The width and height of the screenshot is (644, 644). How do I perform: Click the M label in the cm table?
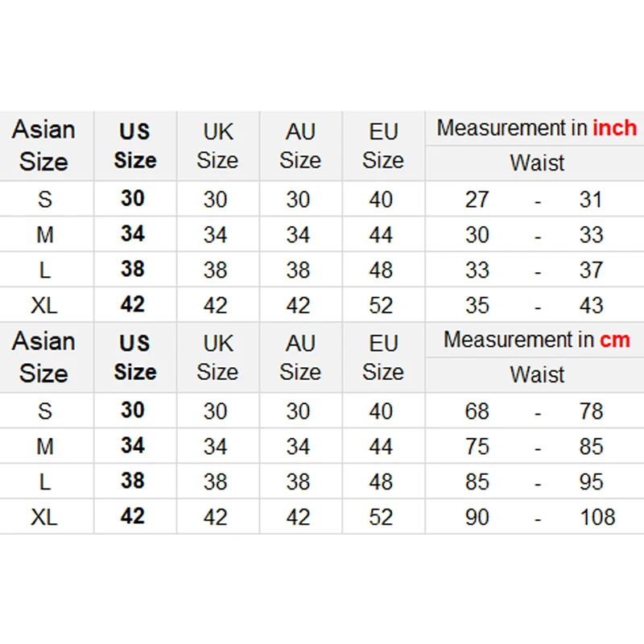click(45, 447)
